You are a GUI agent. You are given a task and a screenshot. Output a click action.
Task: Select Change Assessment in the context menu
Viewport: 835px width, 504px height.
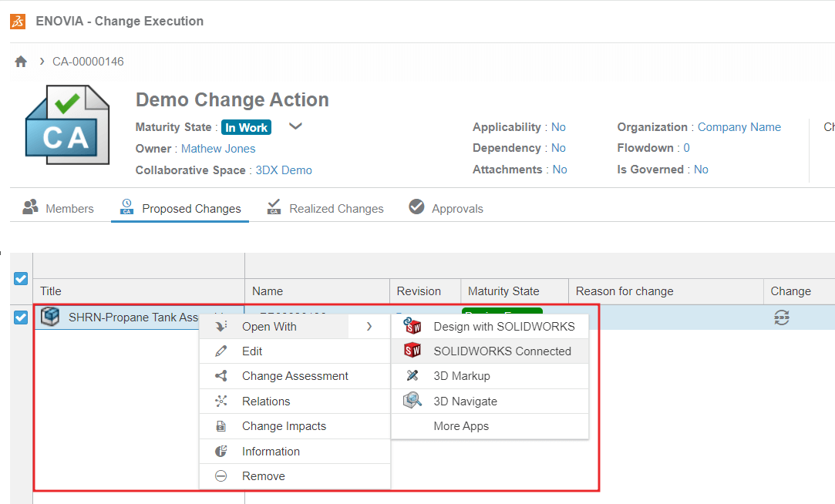click(x=295, y=376)
